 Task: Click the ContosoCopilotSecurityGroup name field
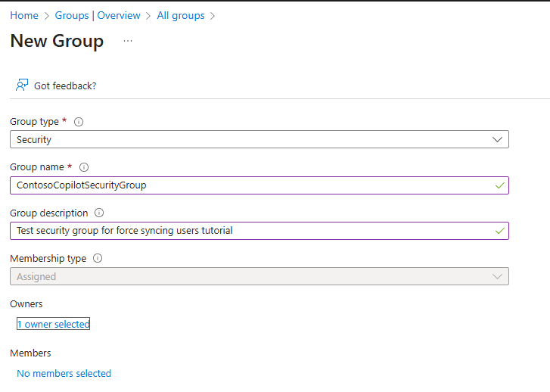(250, 185)
